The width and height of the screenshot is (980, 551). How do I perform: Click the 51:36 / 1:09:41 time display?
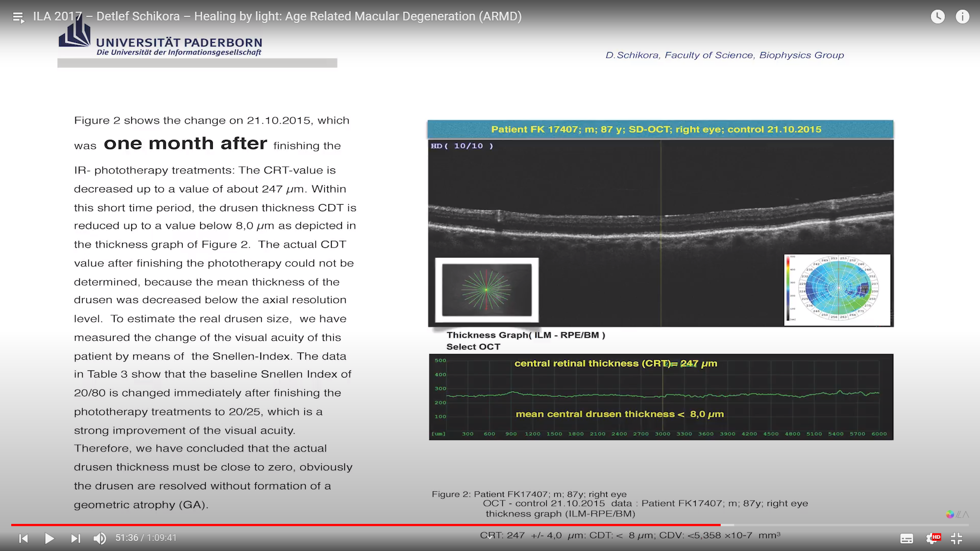146,538
